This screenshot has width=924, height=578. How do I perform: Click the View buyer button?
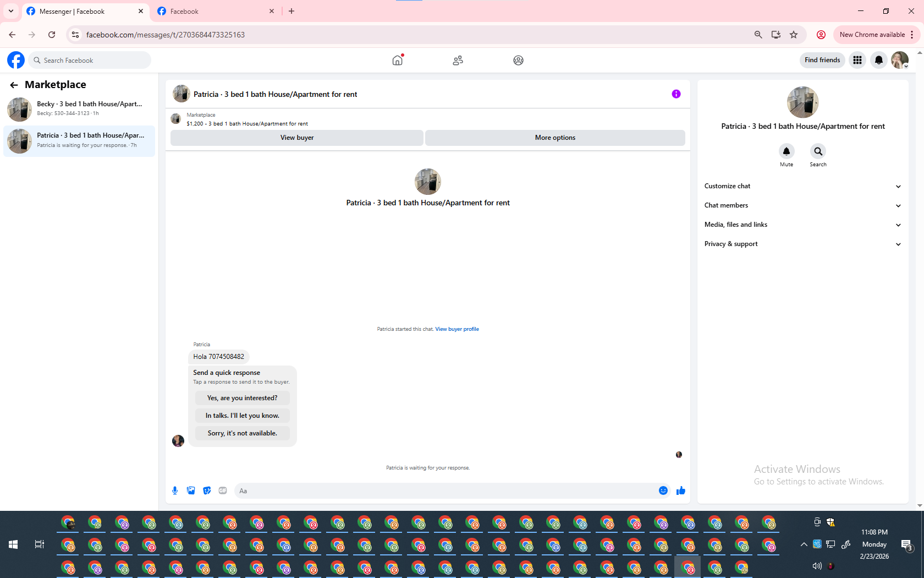297,138
